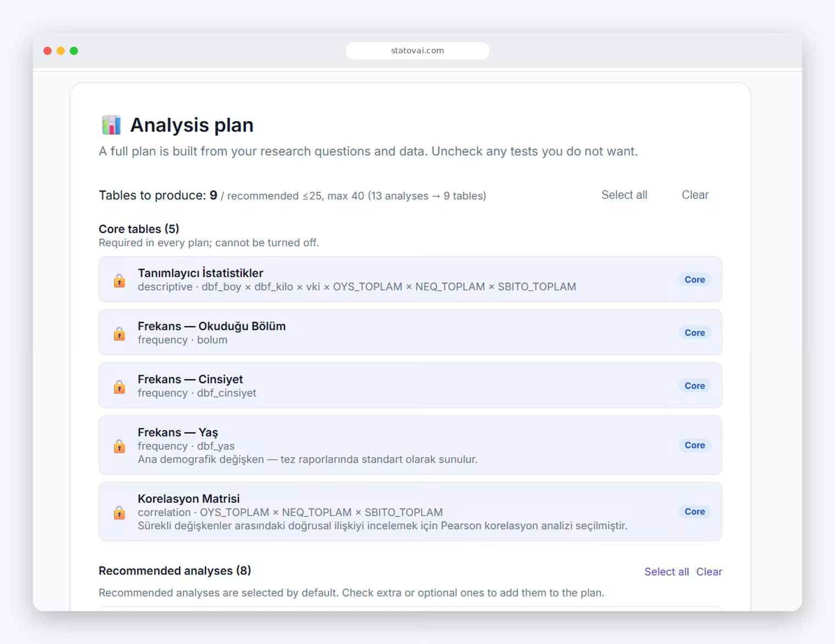Viewport: 835px width, 644px height.
Task: Click the green maximize window dot
Action: click(x=74, y=51)
